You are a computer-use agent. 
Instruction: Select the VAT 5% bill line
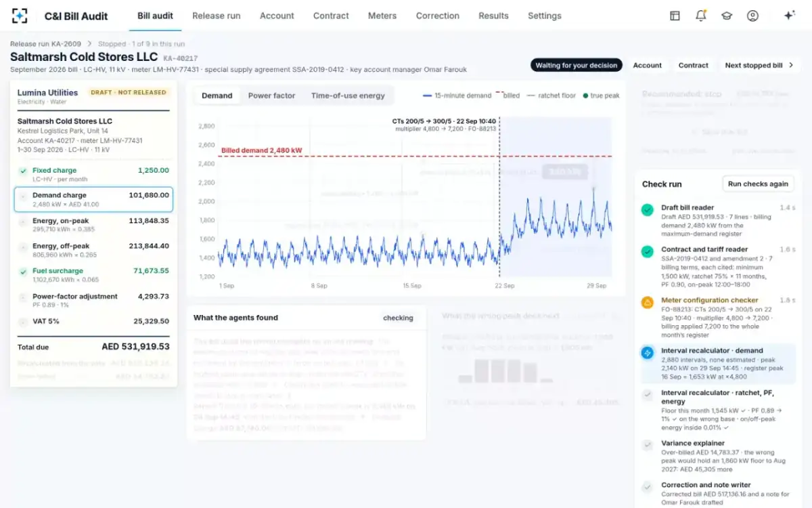point(93,321)
